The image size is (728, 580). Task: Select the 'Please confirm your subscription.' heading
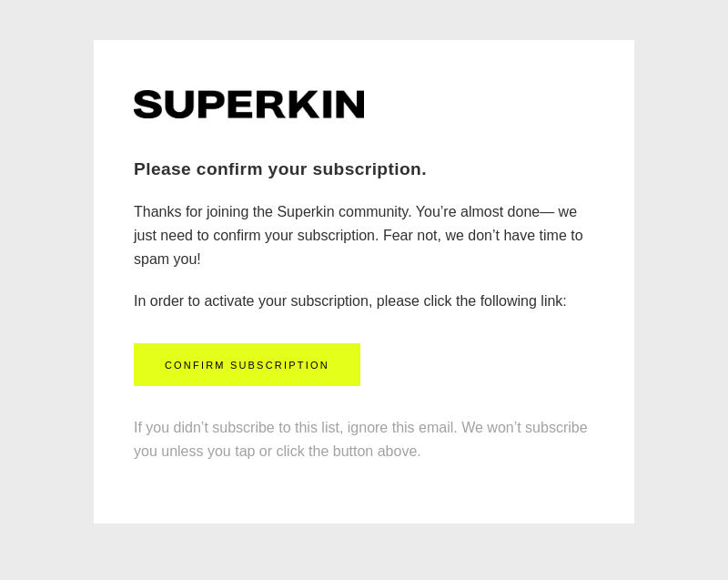pos(280,169)
